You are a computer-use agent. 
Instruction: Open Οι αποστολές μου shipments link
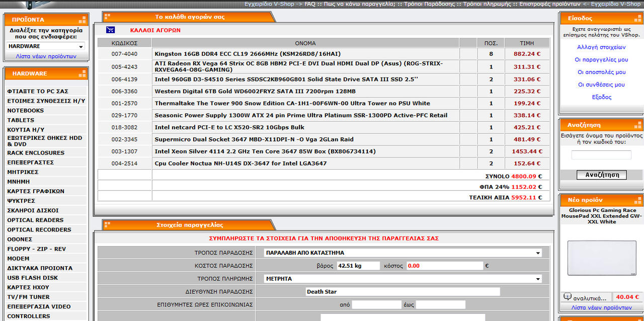coord(601,72)
